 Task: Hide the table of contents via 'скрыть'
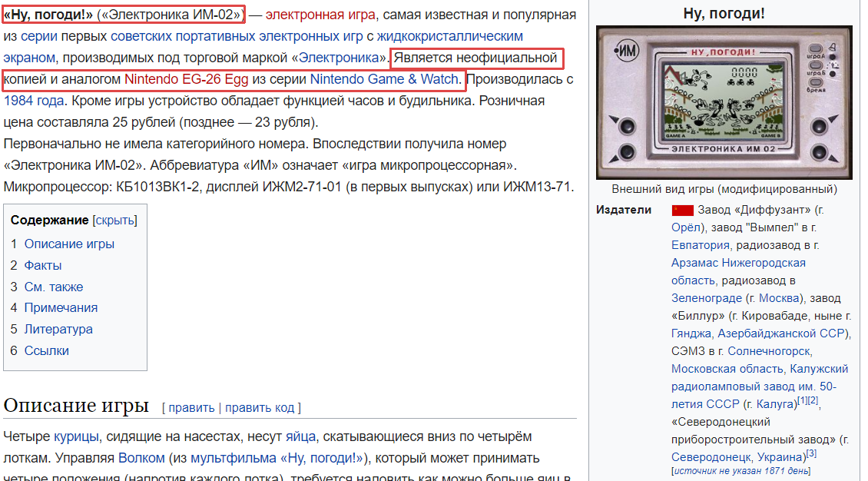(x=114, y=221)
